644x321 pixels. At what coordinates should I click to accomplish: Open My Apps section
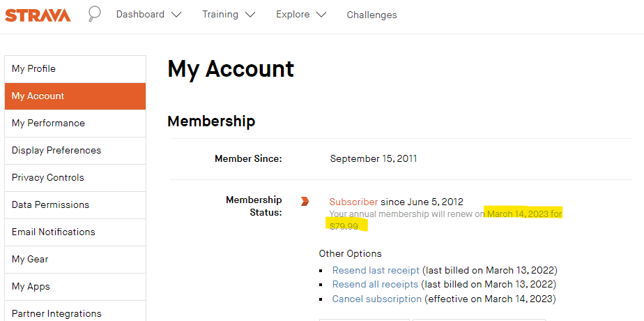[x=75, y=286]
